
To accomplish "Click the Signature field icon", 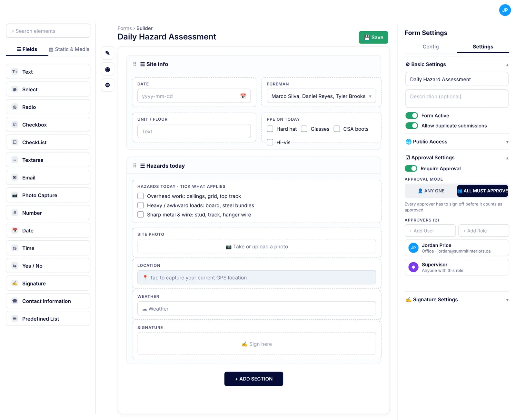I will point(15,283).
